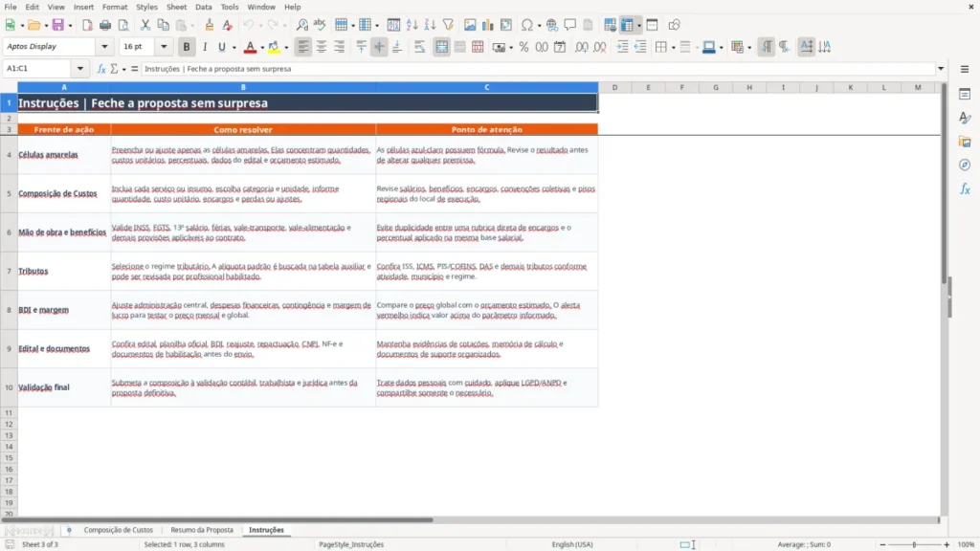This screenshot has height=551, width=980.
Task: Toggle Underline formatting
Action: (x=221, y=47)
